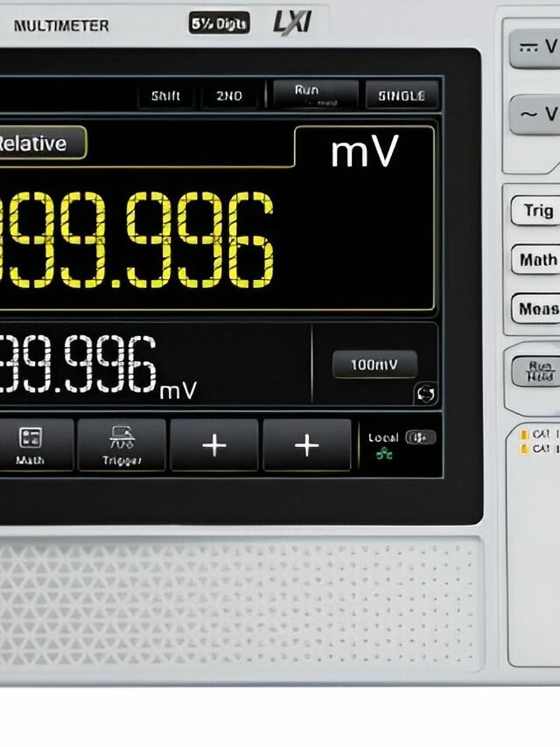Tap the Run button on the display
The height and width of the screenshot is (747, 560).
point(316,94)
